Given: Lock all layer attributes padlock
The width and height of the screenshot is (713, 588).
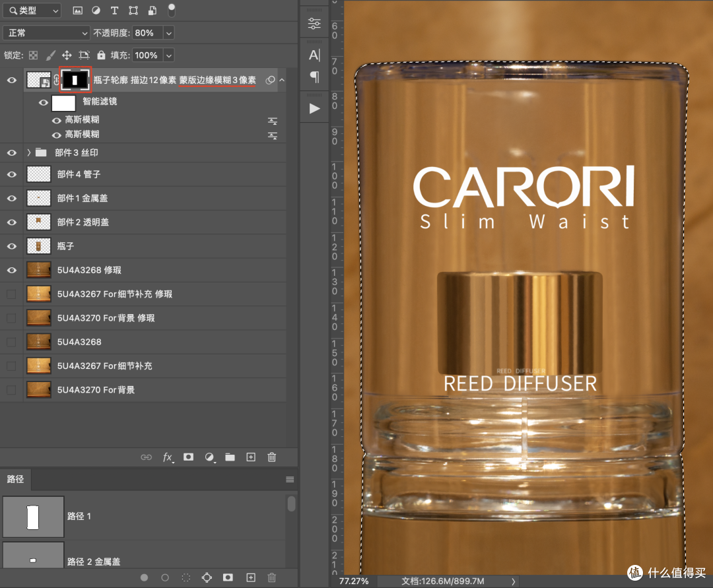Looking at the screenshot, I should click(x=101, y=55).
